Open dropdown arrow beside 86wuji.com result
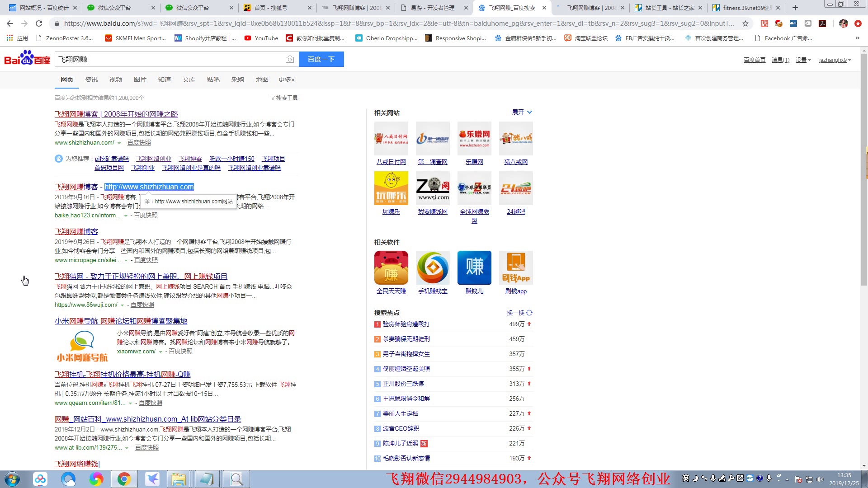Image resolution: width=868 pixels, height=488 pixels. (122, 305)
